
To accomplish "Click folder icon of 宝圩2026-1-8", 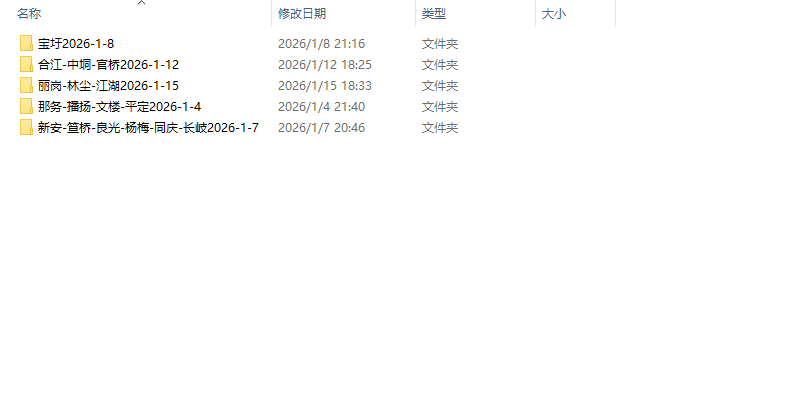I will click(26, 43).
